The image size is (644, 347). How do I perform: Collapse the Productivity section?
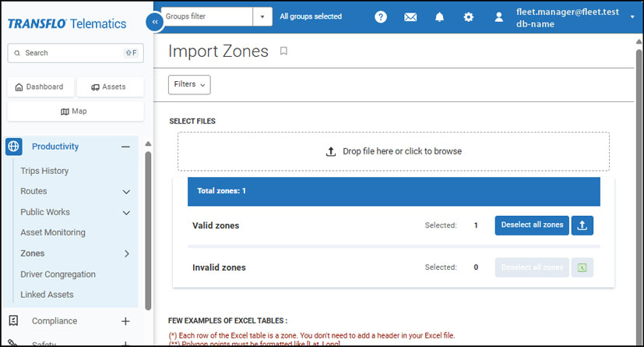pos(125,147)
